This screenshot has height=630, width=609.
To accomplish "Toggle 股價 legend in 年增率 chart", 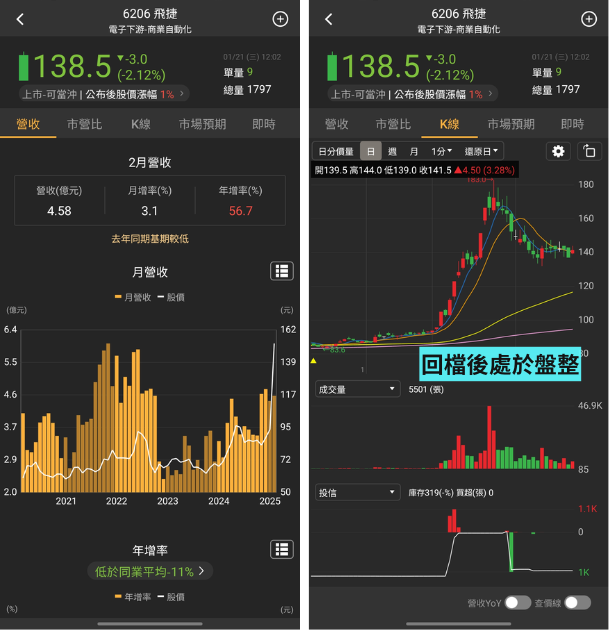I will tap(171, 597).
